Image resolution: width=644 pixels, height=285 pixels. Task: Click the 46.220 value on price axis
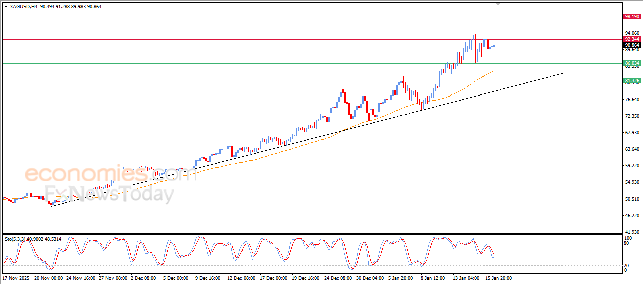point(632,216)
